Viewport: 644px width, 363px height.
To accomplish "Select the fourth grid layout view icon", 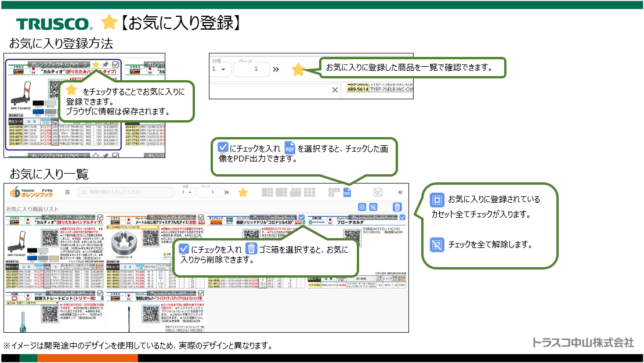I will click(x=310, y=192).
